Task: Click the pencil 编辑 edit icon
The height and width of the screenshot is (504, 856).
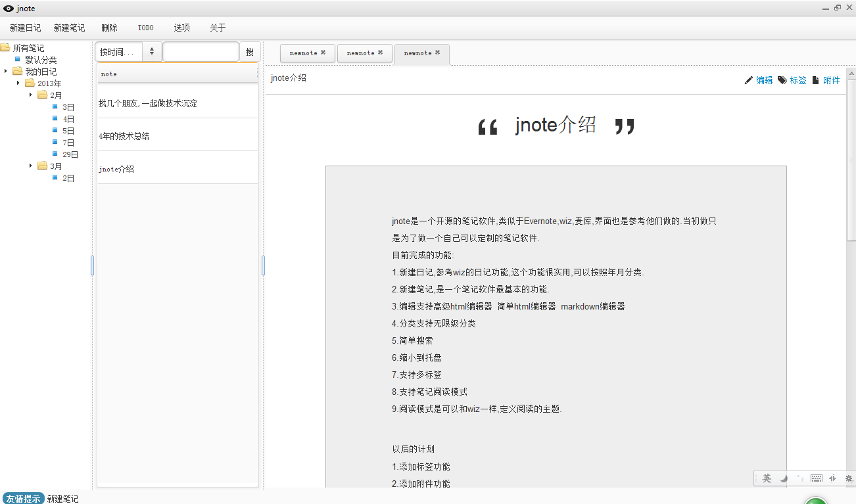Action: pos(748,80)
